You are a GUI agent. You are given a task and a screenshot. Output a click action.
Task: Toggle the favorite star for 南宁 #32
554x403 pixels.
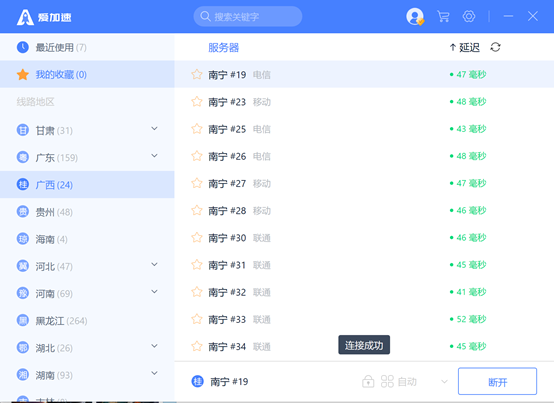[x=197, y=292]
